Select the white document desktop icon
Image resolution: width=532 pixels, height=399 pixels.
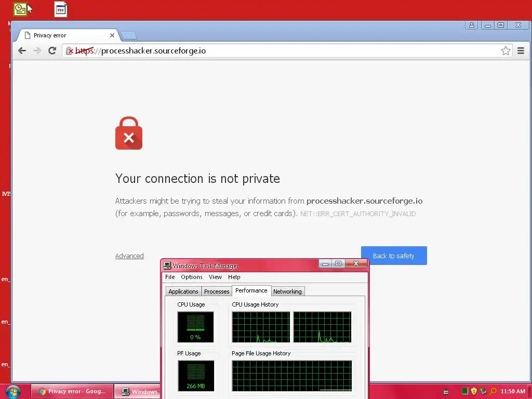(61, 9)
